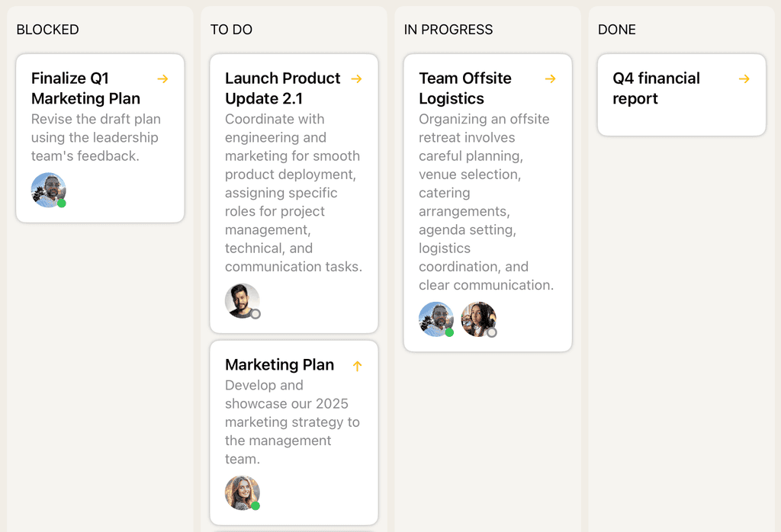This screenshot has height=532, width=781.
Task: Click the woman avatar on Marketing Plan card
Action: point(242,493)
